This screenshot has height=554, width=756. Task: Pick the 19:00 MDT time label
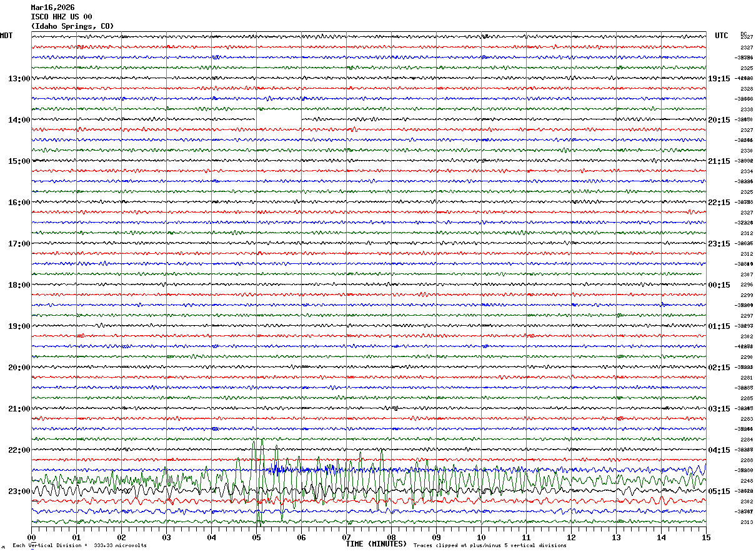tap(19, 326)
